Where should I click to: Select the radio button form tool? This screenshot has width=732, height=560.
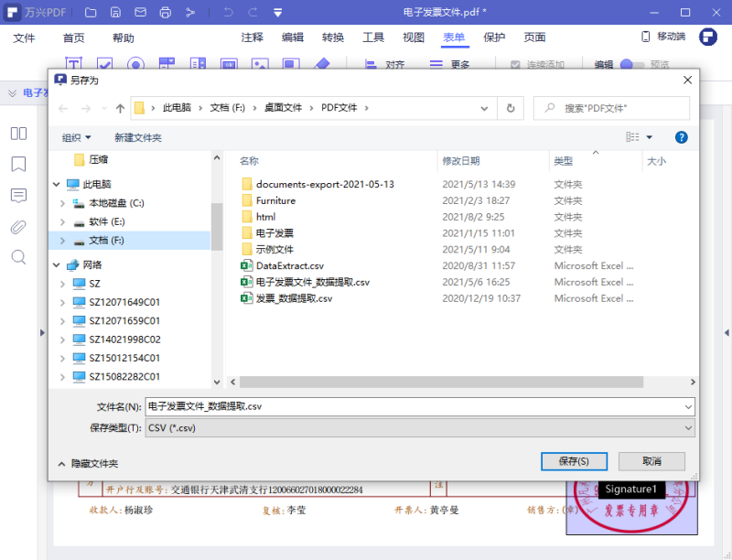pyautogui.click(x=137, y=64)
